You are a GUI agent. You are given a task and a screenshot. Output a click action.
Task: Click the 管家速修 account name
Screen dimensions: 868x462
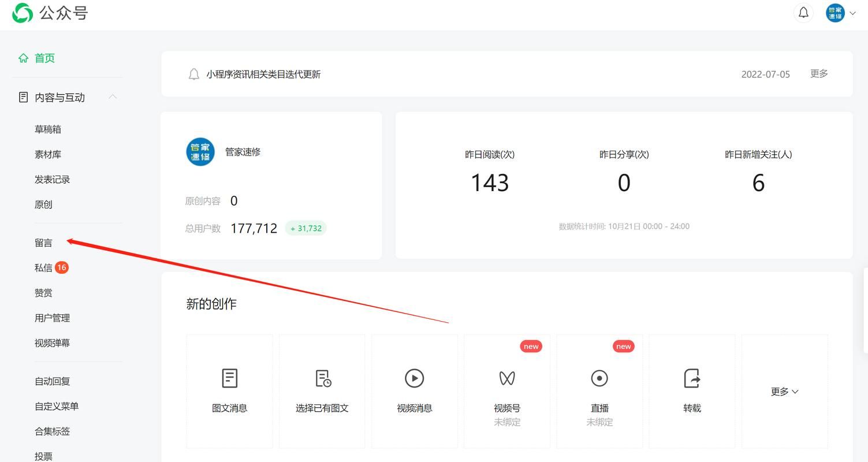[243, 152]
